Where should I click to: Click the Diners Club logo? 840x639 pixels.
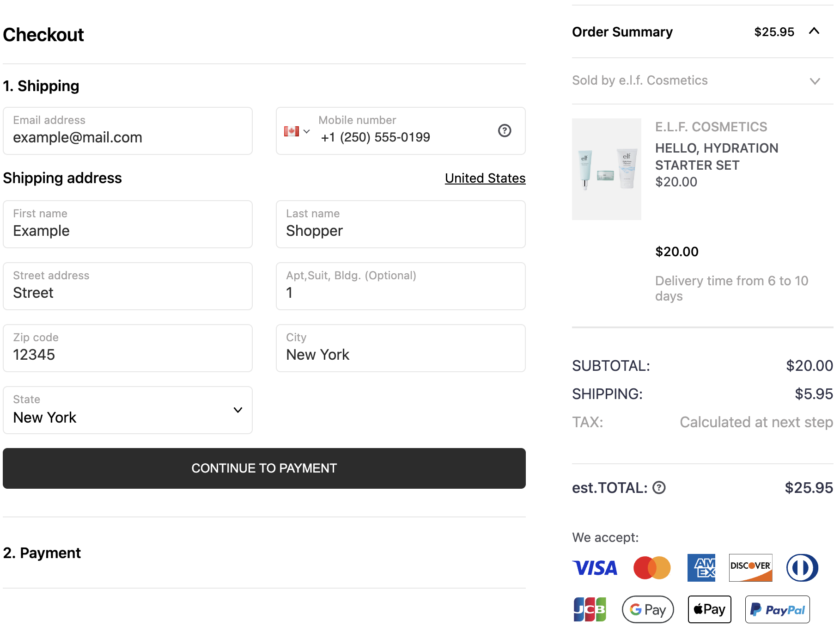803,568
